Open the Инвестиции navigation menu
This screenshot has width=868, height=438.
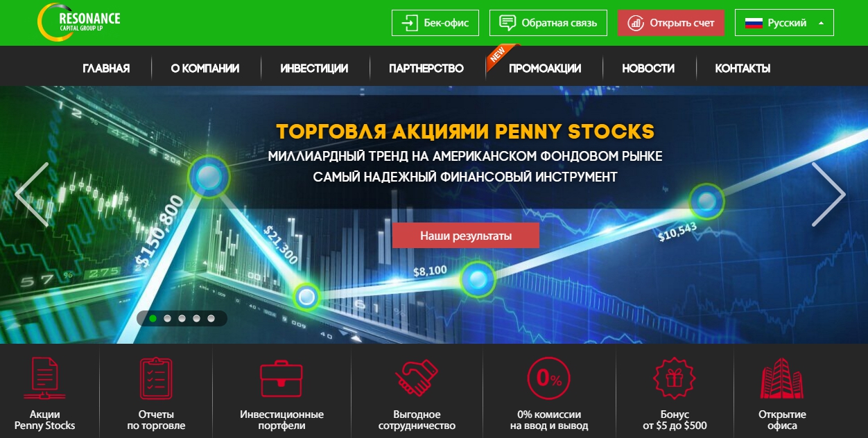[x=314, y=68]
